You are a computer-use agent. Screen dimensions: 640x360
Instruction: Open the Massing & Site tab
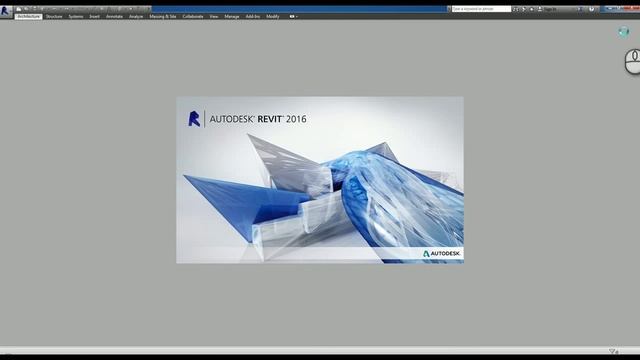tap(163, 17)
